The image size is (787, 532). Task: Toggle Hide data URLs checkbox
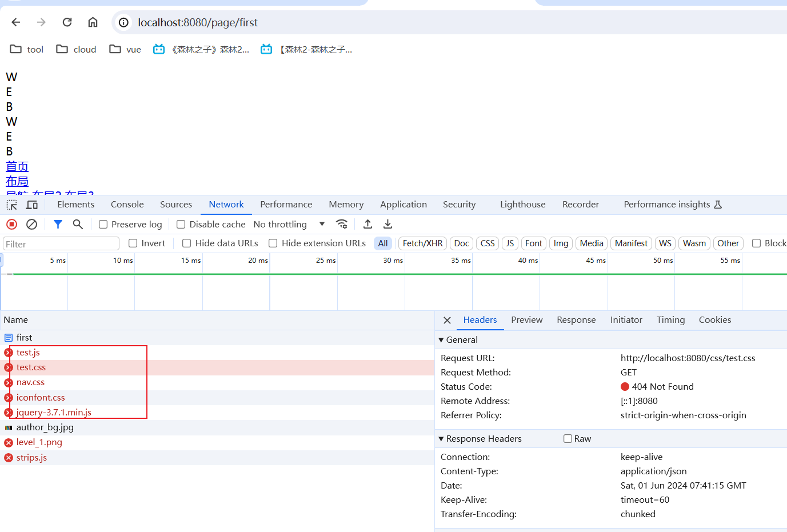[x=187, y=243]
